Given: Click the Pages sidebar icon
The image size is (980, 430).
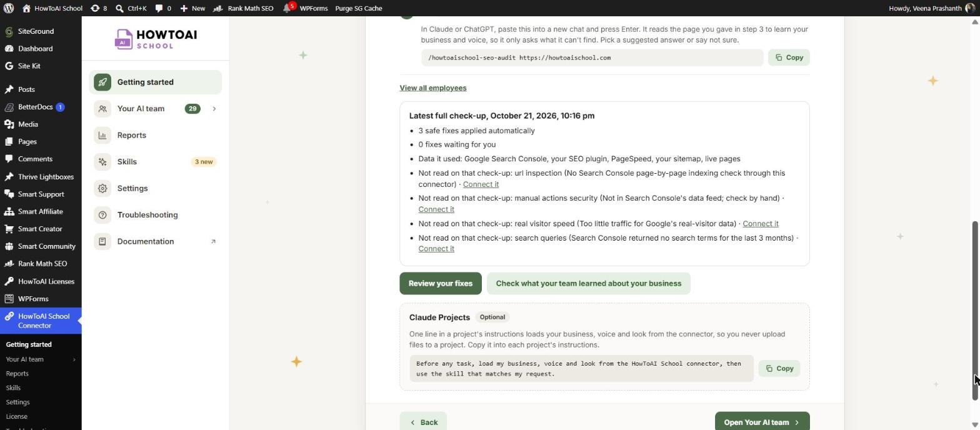Looking at the screenshot, I should [9, 142].
